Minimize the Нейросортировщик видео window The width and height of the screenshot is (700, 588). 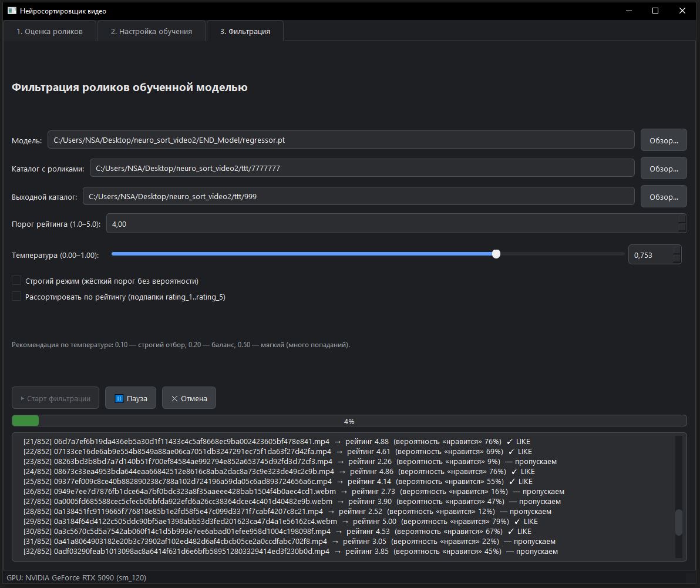pos(629,11)
